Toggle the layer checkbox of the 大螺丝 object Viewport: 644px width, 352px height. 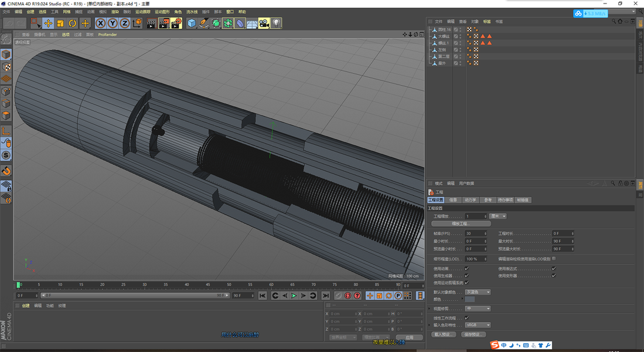[x=455, y=36]
